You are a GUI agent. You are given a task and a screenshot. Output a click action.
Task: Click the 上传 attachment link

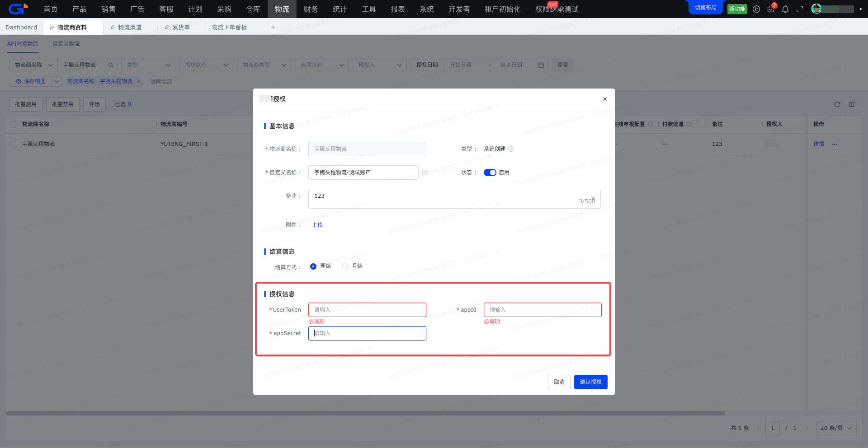coord(317,225)
